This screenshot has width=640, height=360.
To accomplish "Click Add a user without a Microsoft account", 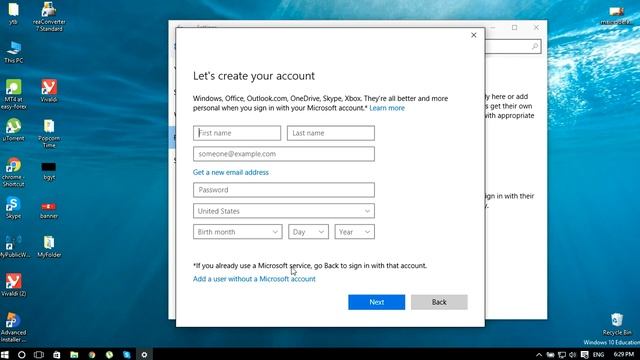I will coord(254,279).
